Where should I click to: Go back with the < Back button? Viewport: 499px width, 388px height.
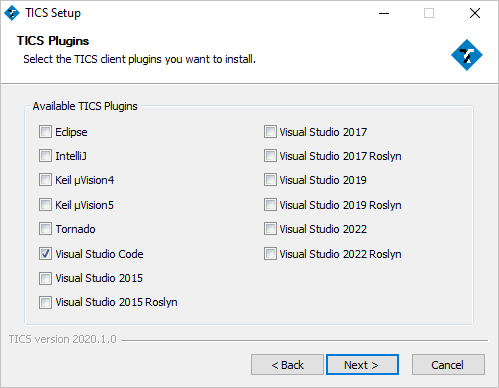pyautogui.click(x=287, y=365)
